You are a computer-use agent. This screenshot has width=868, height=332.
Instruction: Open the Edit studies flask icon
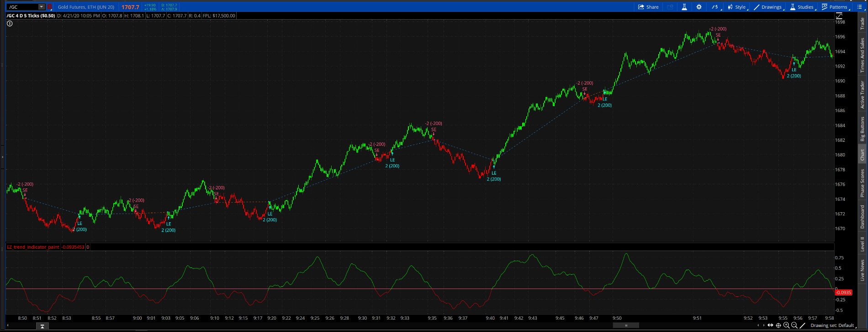pyautogui.click(x=684, y=7)
